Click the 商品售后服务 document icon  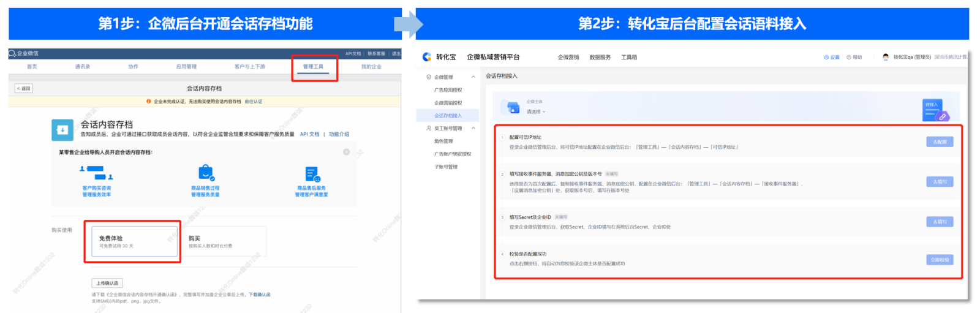(312, 174)
